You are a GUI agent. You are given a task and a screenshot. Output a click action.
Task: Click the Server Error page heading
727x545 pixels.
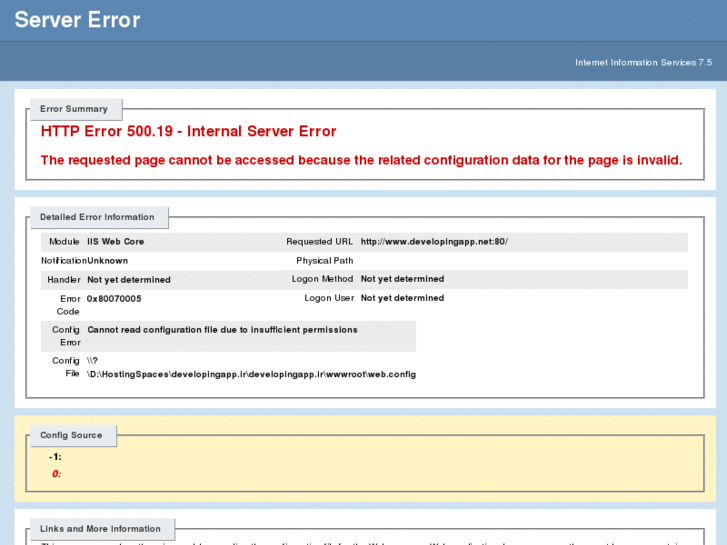pos(77,20)
